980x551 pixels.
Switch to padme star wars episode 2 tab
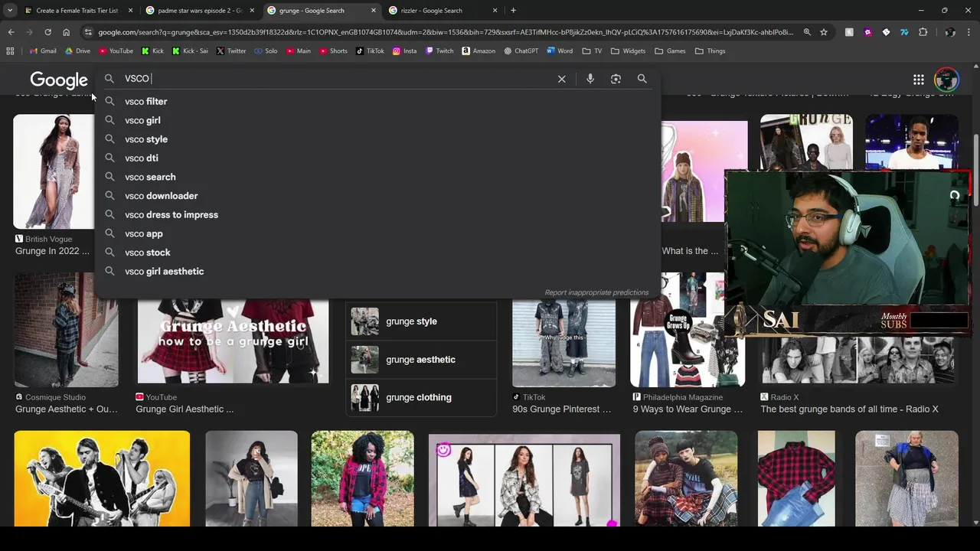tap(200, 11)
